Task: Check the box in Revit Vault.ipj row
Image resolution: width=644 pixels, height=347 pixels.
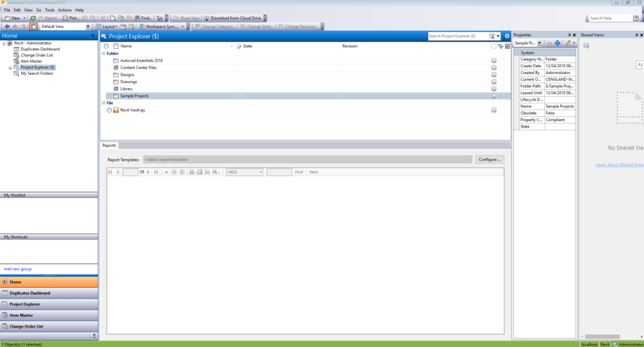Action: [494, 110]
